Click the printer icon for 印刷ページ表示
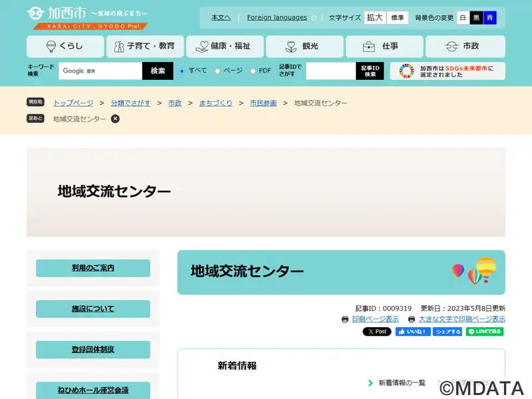 [x=345, y=320]
